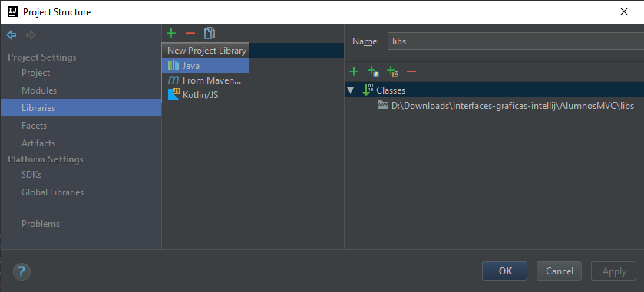Open the Modules settings section
Viewport: 644px width, 292px height.
pos(39,90)
